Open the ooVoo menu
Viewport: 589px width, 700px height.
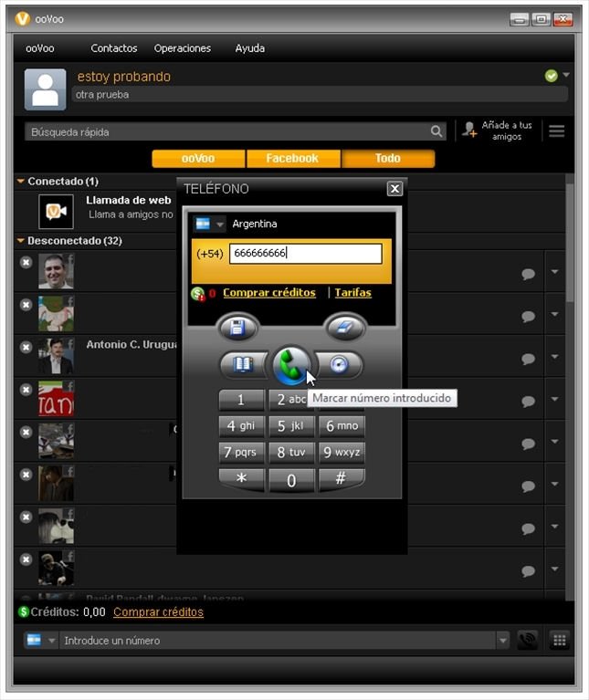[40, 48]
